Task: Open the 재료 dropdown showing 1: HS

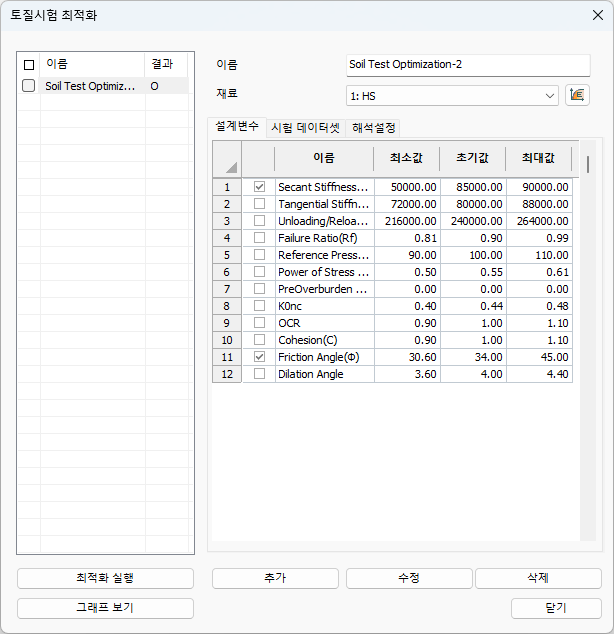Action: pos(452,96)
